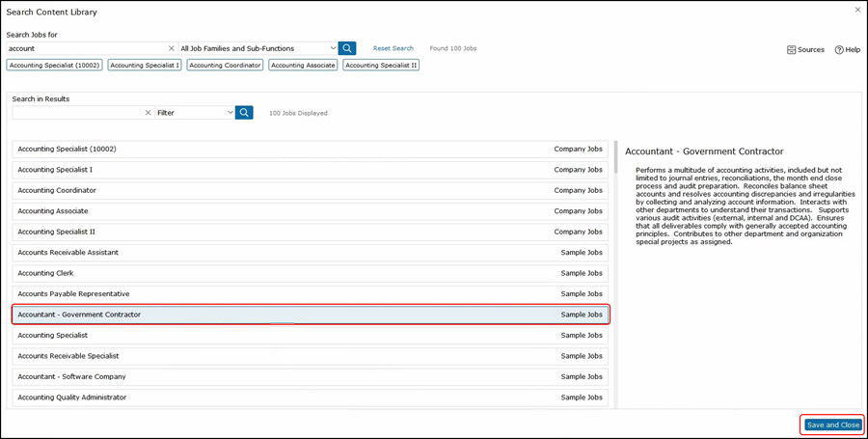Type in the Search Jobs for field
This screenshot has height=439, width=868.
click(85, 48)
